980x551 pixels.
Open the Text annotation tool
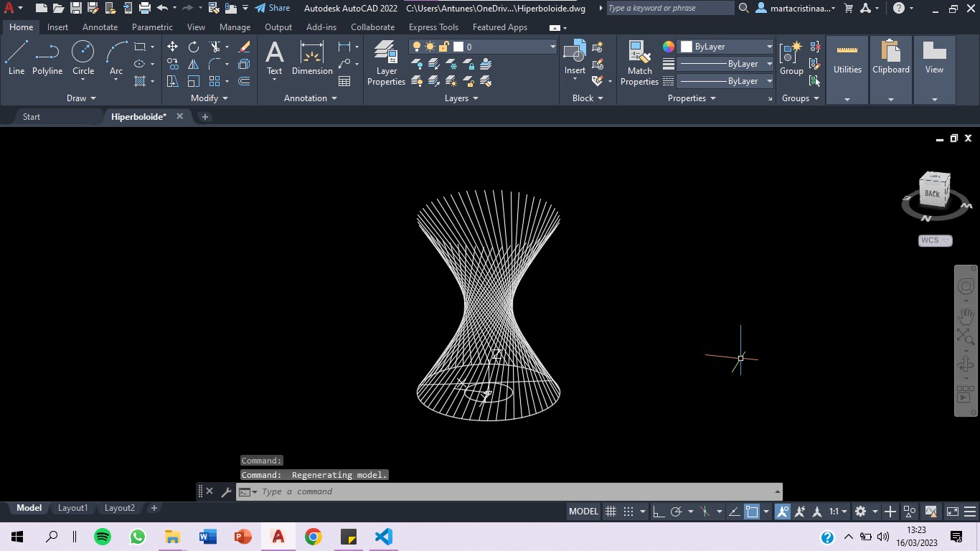point(275,57)
